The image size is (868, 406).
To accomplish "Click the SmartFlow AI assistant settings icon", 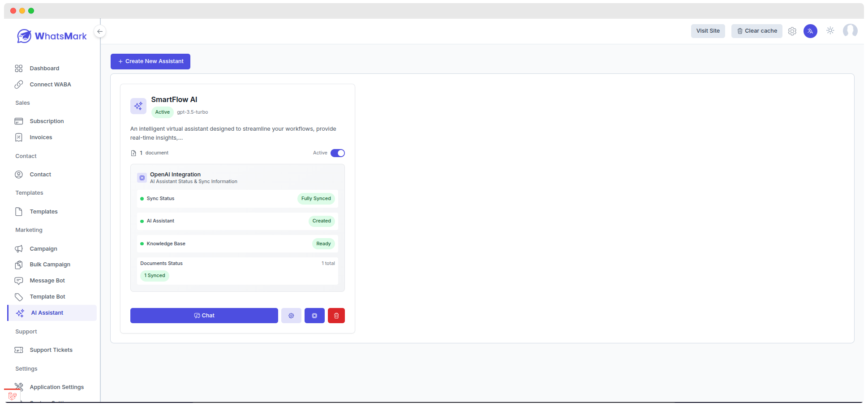I will click(x=291, y=316).
